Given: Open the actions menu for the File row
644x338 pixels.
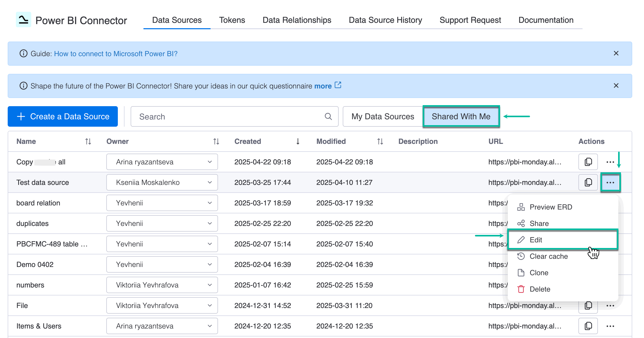Looking at the screenshot, I should click(611, 305).
